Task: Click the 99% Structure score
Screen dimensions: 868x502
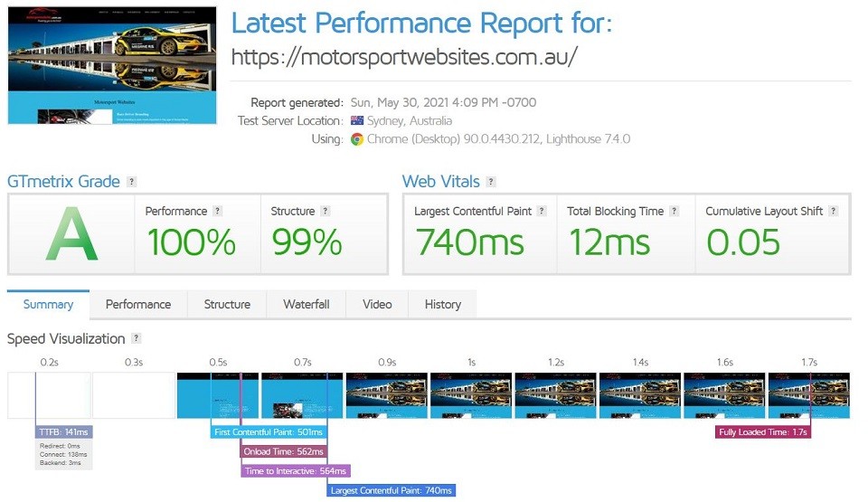Action: click(307, 242)
